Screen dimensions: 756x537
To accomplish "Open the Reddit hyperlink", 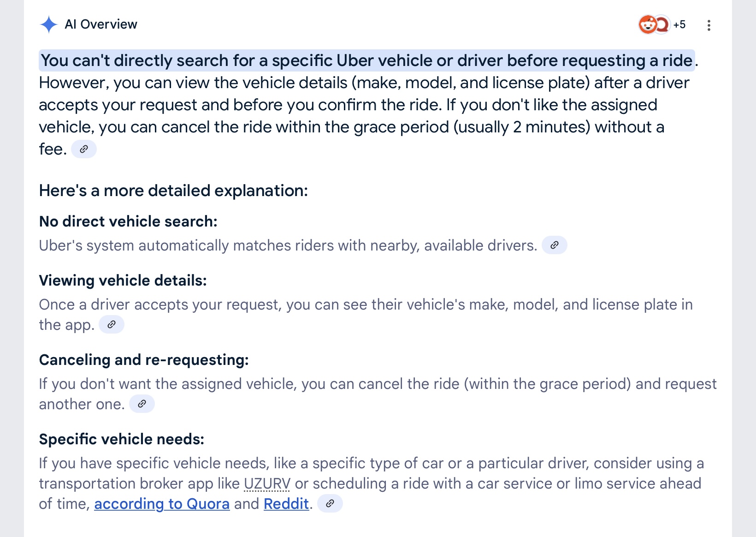I will coord(286,504).
